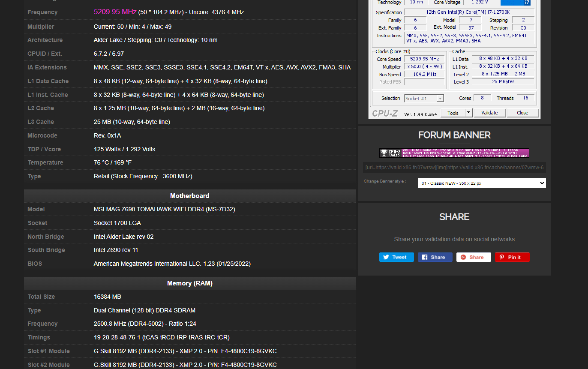Click the L3 Cache value 25 MB
The height and width of the screenshot is (369, 588).
tap(132, 122)
